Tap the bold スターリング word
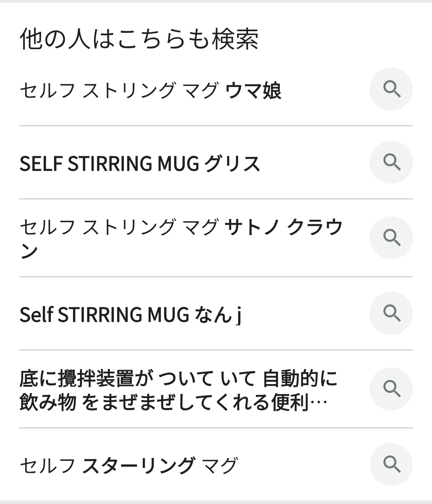432x504 pixels. pos(138,465)
